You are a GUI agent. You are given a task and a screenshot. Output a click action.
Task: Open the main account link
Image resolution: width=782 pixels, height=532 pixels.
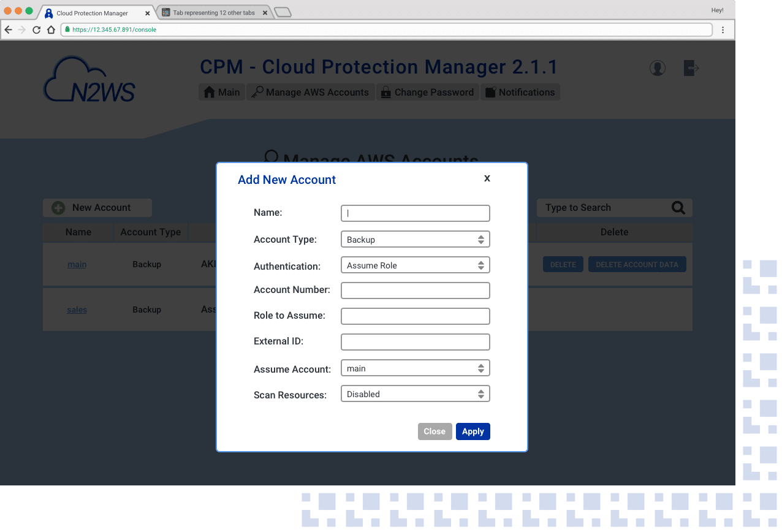coord(77,265)
